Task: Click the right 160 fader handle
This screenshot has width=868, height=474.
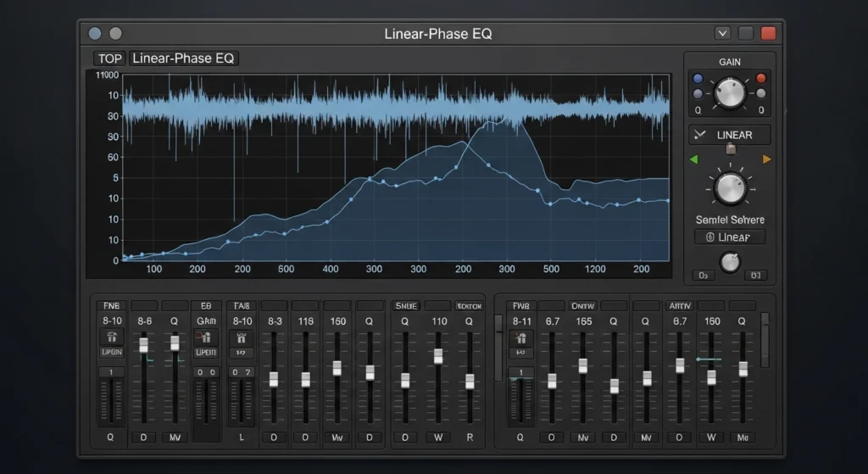Action: [x=712, y=377]
